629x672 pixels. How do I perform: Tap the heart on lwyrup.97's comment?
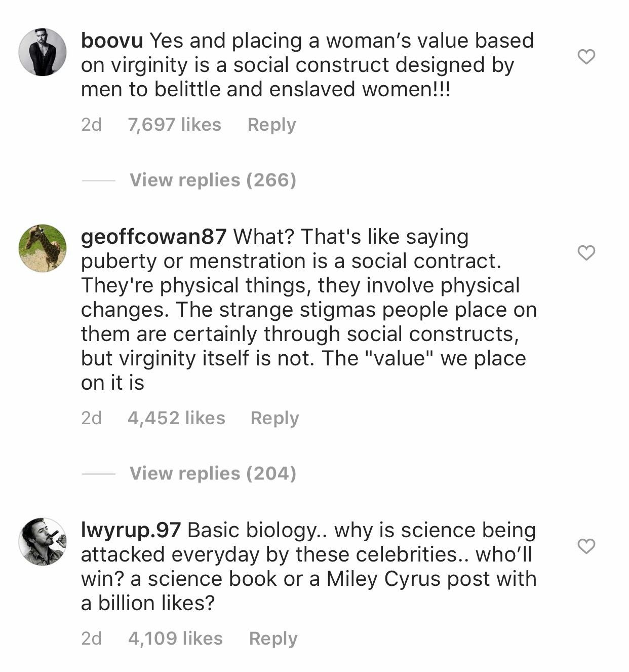click(x=586, y=546)
